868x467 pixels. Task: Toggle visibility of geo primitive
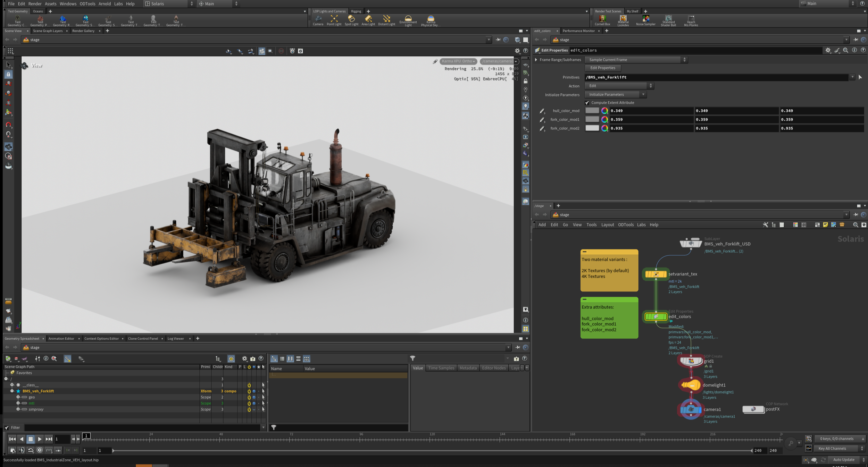tap(254, 397)
